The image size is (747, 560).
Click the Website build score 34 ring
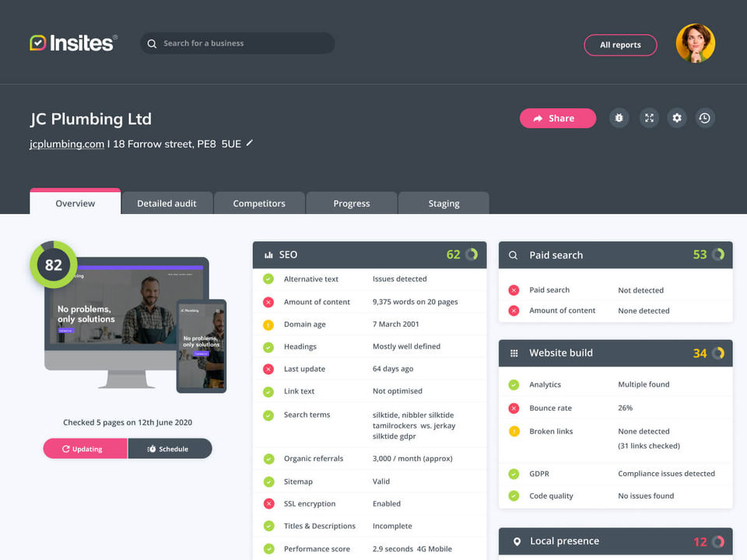click(x=718, y=353)
